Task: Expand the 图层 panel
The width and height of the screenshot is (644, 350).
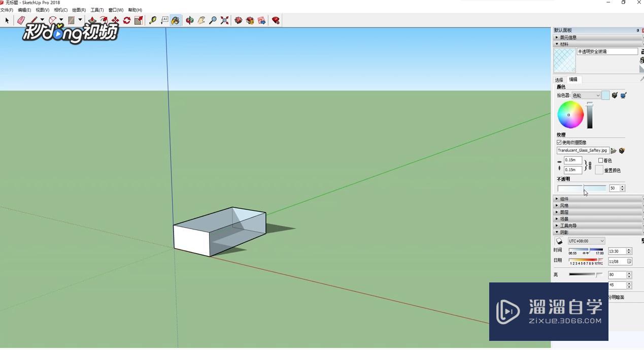Action: [597, 212]
